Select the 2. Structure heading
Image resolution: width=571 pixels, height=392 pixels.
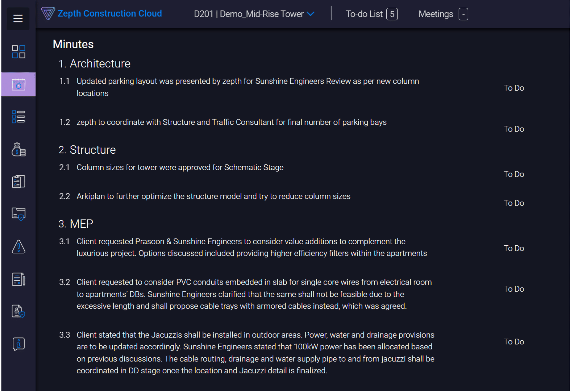point(87,150)
